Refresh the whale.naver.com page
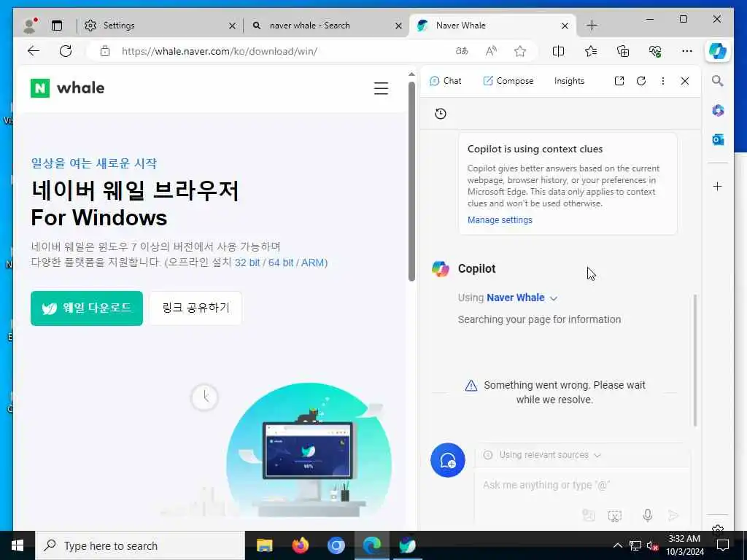This screenshot has width=747, height=560. [66, 51]
